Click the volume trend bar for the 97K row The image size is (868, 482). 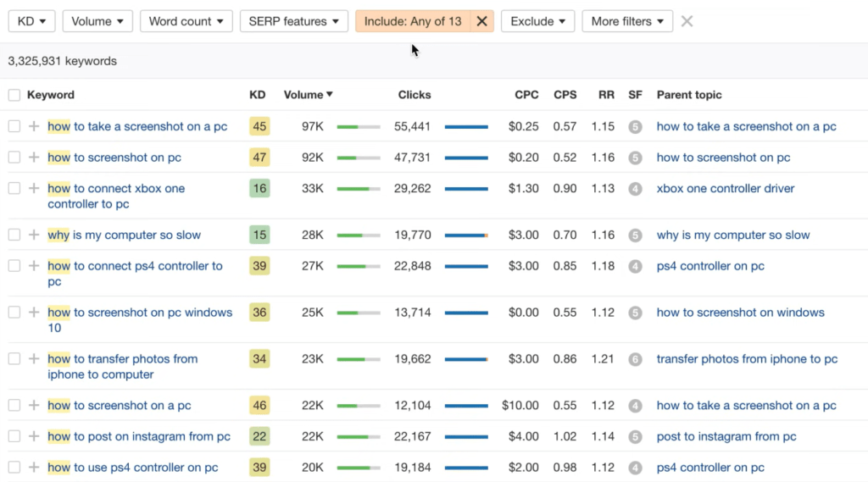click(358, 127)
